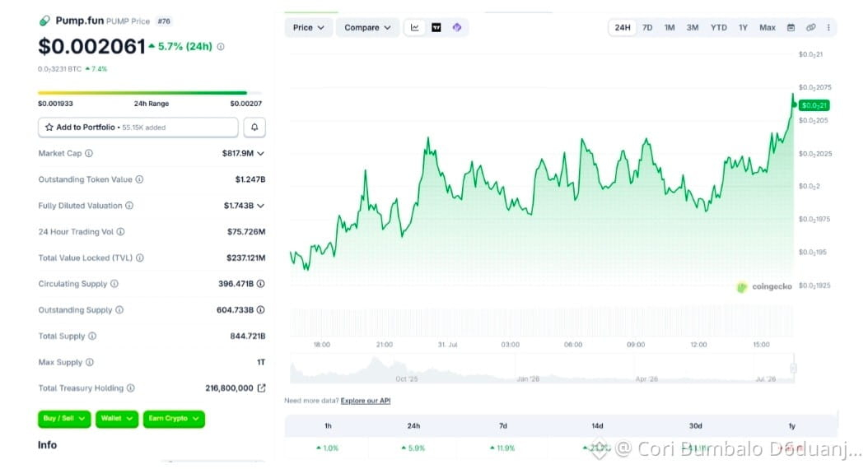Click the volume bars area under chart

[541, 322]
